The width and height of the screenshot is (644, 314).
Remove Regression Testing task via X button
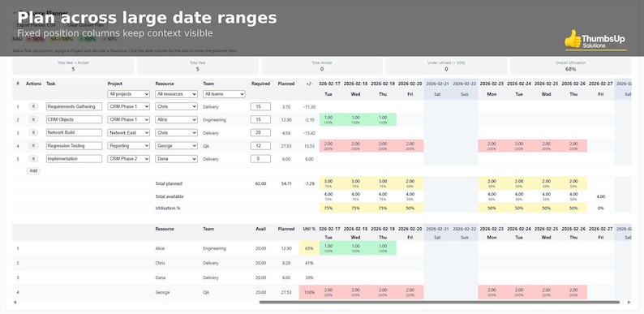tap(34, 145)
